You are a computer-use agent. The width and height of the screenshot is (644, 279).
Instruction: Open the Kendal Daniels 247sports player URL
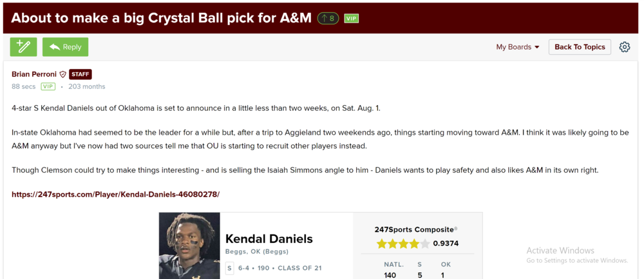click(x=115, y=194)
